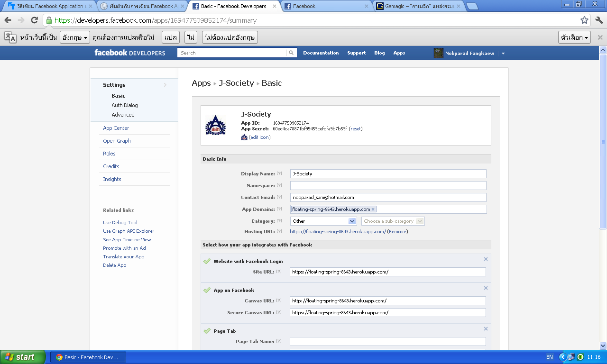This screenshot has width=607, height=364.
Task: Click Page Tab Name help [?] icon
Action: (279, 341)
